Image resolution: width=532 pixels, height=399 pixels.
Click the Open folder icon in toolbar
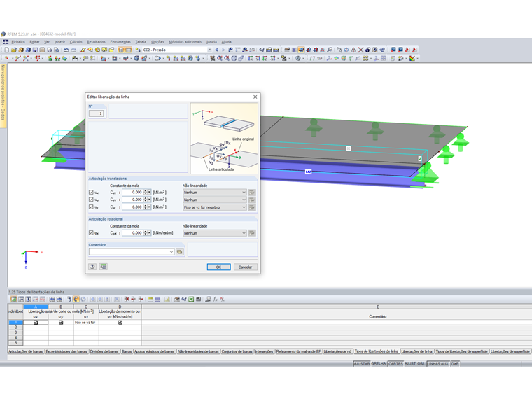point(13,50)
